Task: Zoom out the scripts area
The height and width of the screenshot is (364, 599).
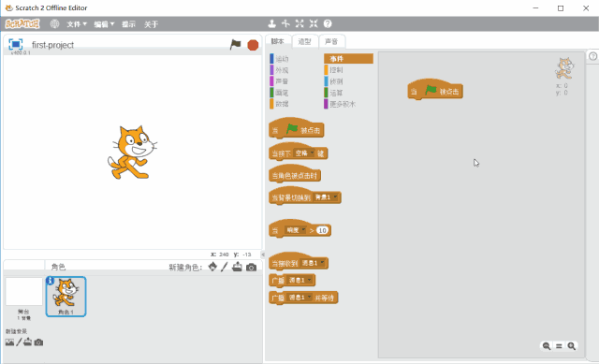Action: [547, 346]
